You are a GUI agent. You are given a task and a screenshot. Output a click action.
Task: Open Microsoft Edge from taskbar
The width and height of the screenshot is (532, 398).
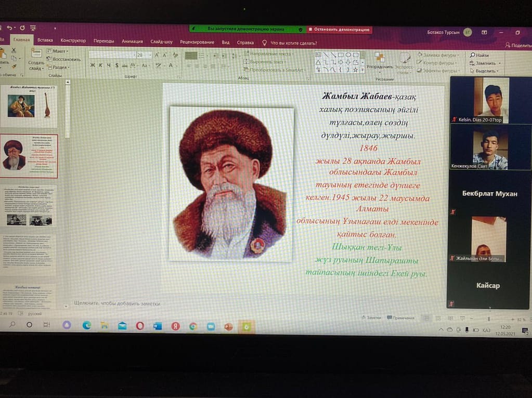coord(86,325)
